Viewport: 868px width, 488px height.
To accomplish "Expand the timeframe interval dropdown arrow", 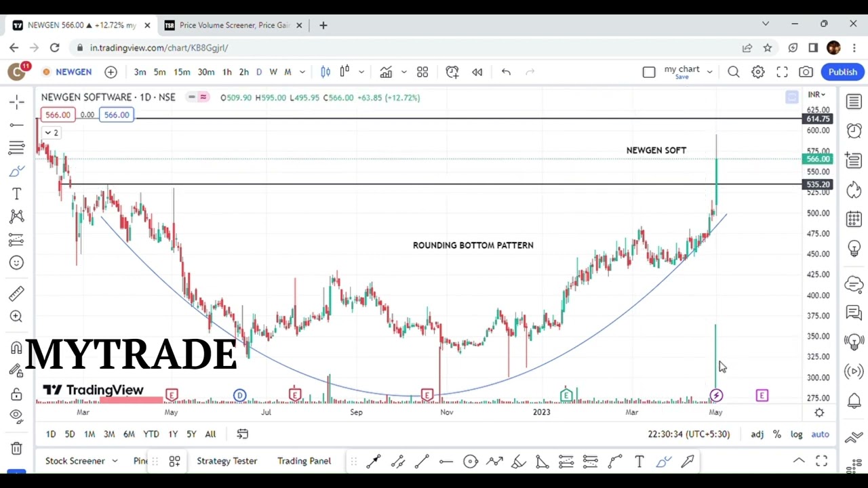I will pos(302,72).
